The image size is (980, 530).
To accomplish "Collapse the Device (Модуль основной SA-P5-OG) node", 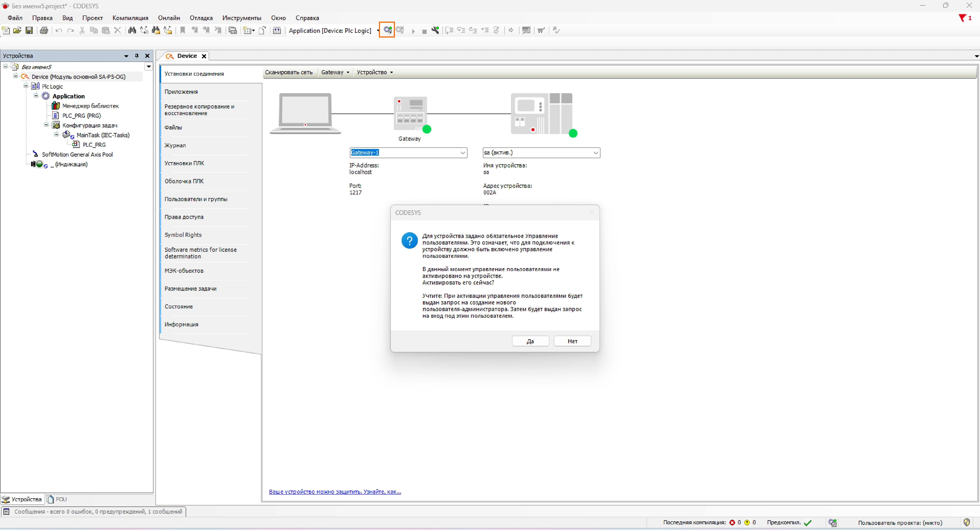I will [16, 76].
